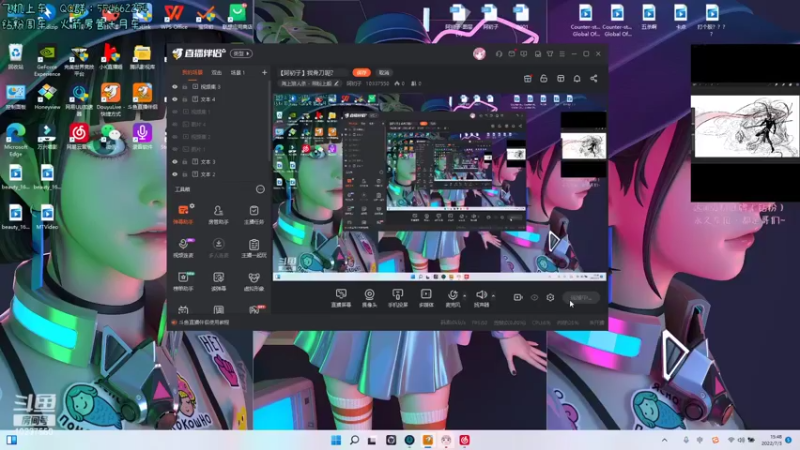Toggle the lock on 文本 4 source

click(x=185, y=99)
